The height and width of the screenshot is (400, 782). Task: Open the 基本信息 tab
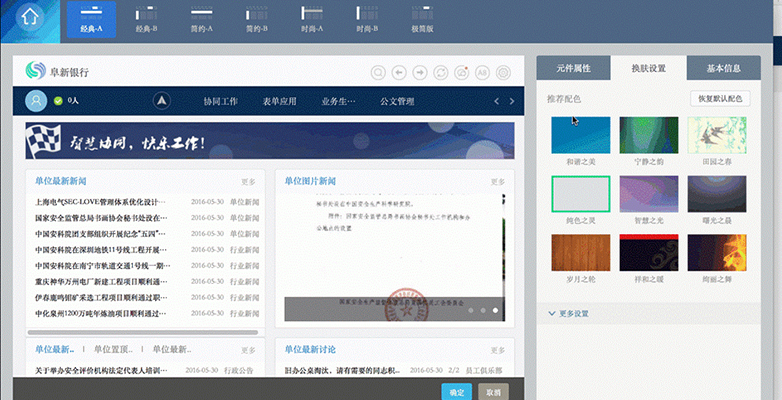click(724, 69)
